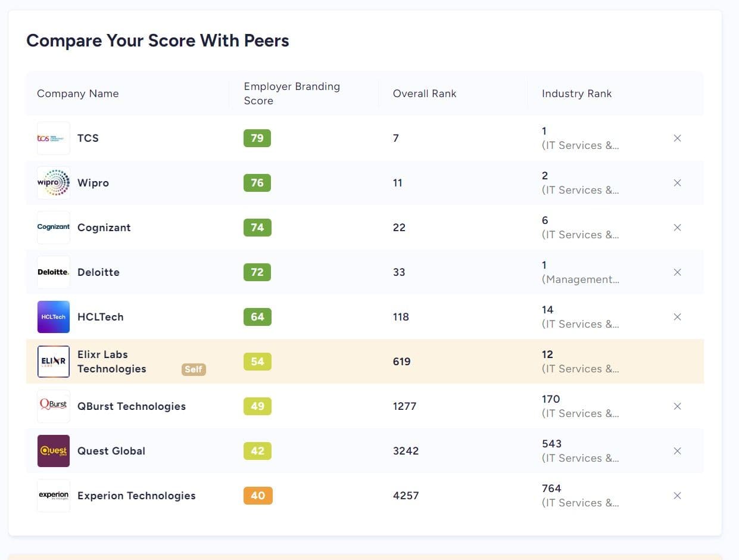Image resolution: width=739 pixels, height=560 pixels.
Task: Delete Deloitte row with X icon
Action: 677,272
